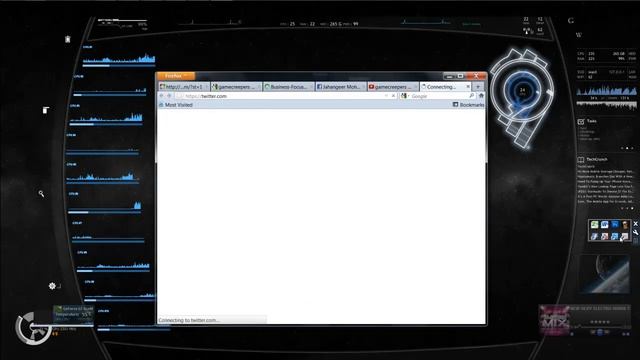Open the TechCrunch feed book icon
The width and height of the screenshot is (640, 360).
pyautogui.click(x=581, y=160)
